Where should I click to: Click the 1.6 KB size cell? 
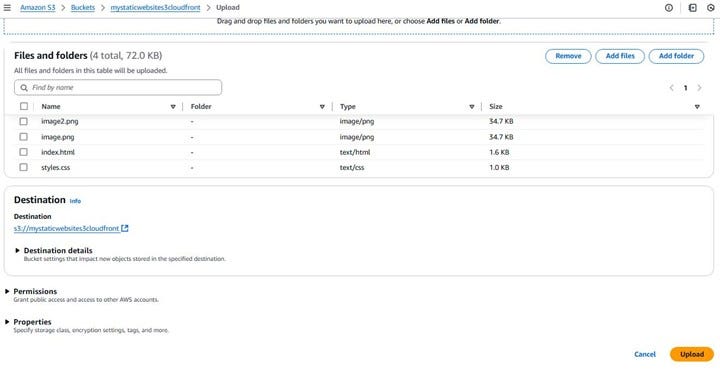tap(499, 152)
